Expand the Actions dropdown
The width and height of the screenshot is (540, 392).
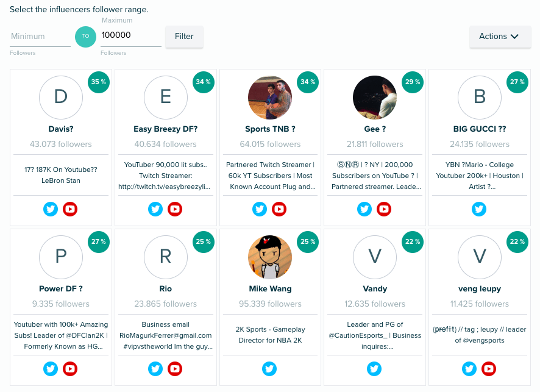coord(500,36)
